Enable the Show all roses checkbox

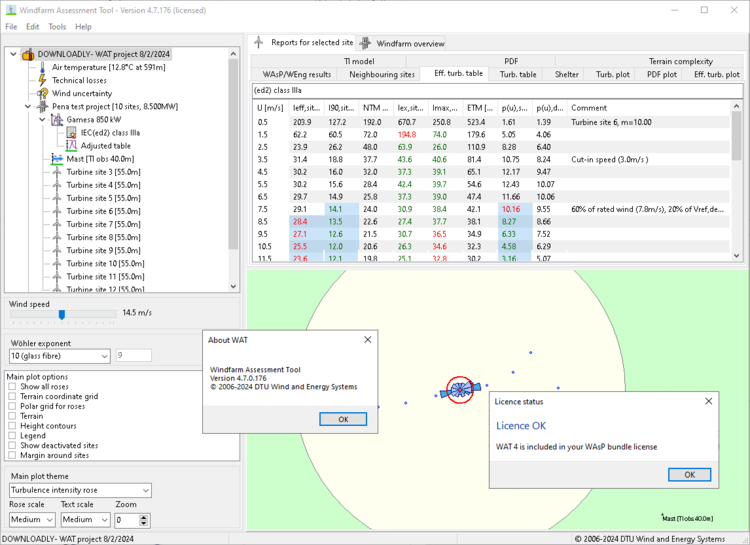coord(12,386)
